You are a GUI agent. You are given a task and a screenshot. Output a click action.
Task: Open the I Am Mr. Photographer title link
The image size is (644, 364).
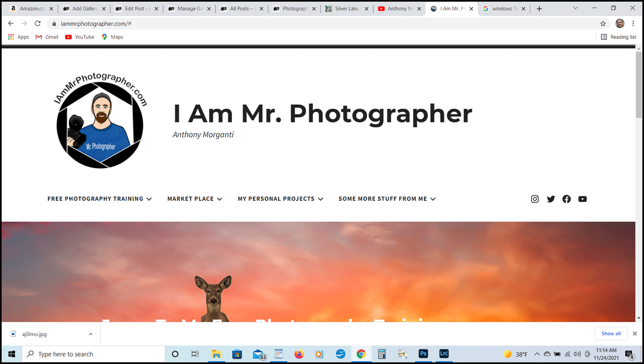pos(322,113)
